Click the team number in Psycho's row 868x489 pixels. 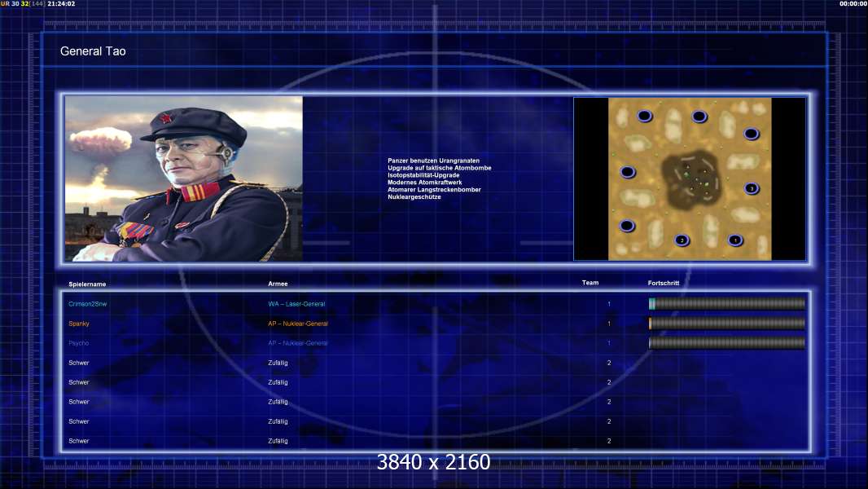[609, 343]
